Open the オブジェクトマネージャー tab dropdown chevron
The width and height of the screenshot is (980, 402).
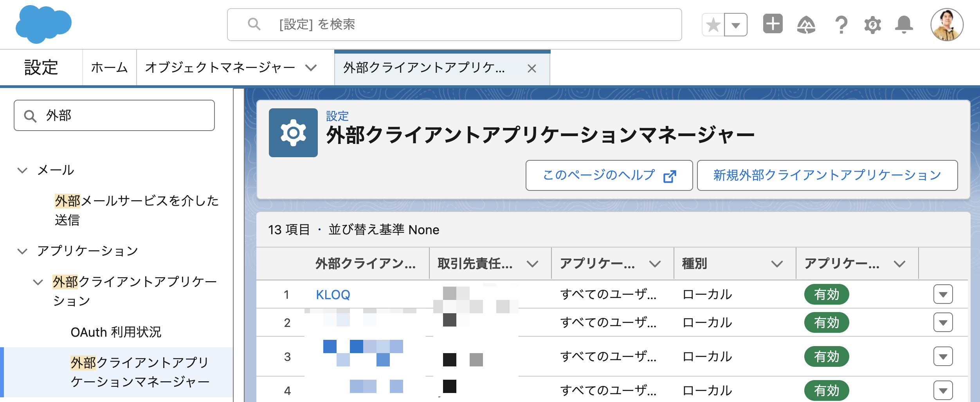click(x=311, y=68)
